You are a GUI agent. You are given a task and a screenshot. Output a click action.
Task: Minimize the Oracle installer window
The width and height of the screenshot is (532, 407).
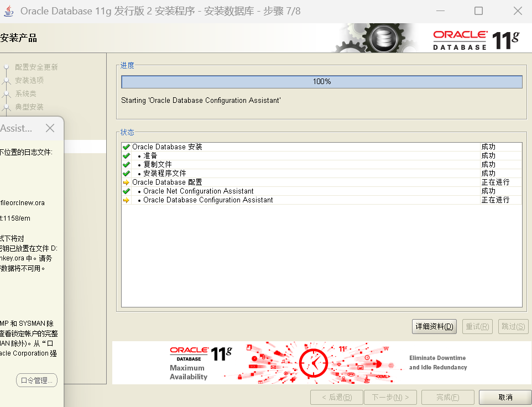tap(440, 11)
